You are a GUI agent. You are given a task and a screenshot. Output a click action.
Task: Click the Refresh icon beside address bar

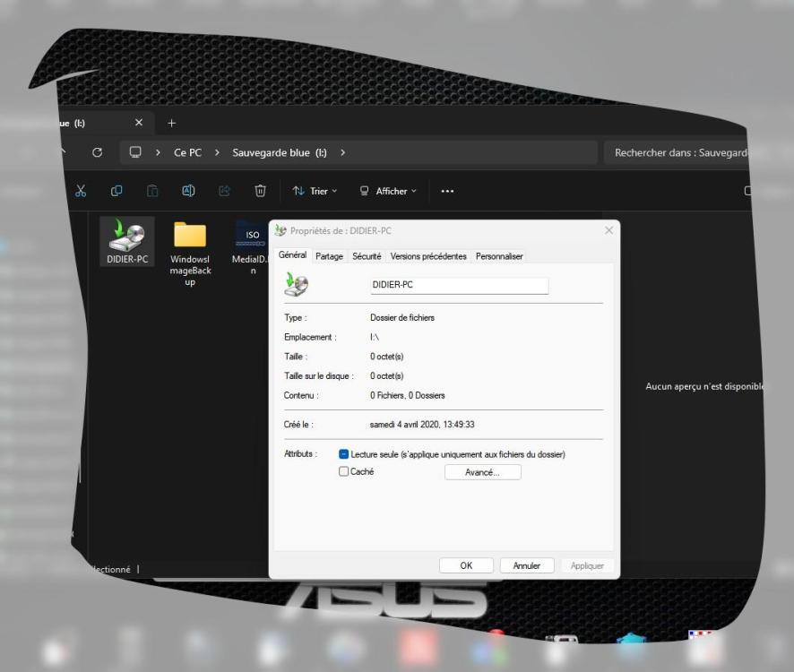point(97,152)
